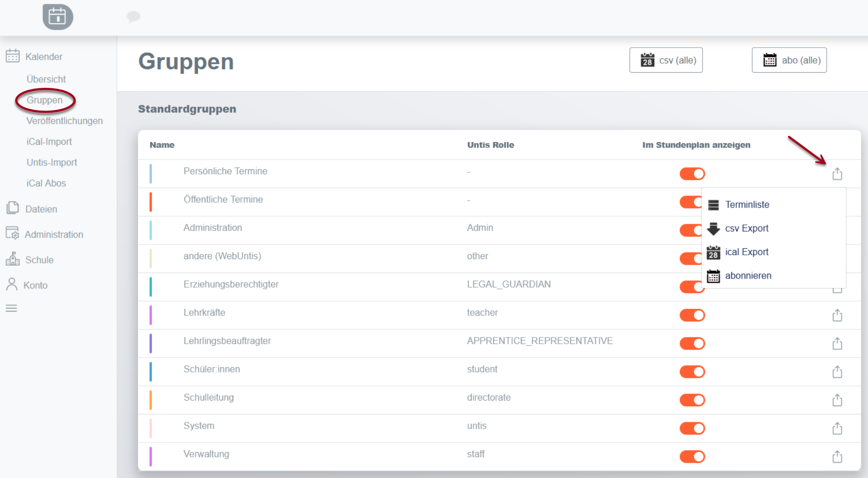Toggle Persönliche Termine timetable display
This screenshot has width=868, height=478.
point(692,174)
